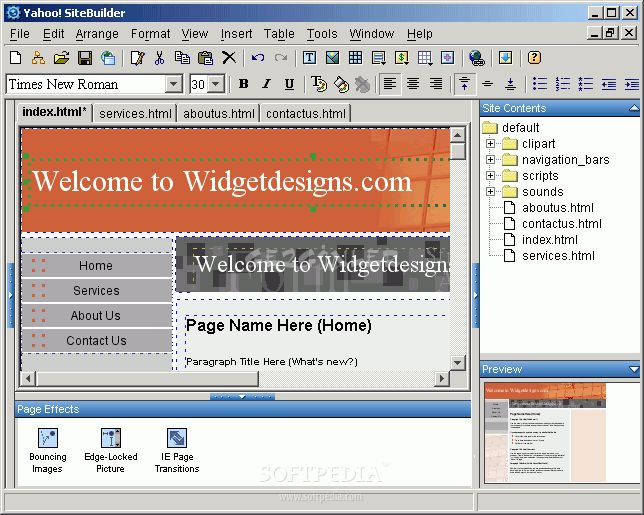Click the Home navigation button on page

point(97,266)
